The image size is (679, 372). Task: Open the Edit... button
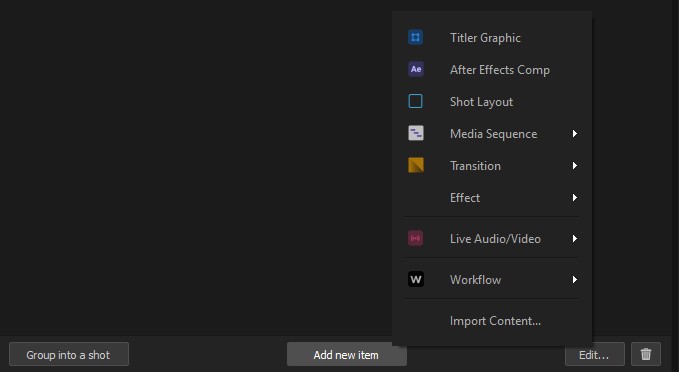coord(595,354)
